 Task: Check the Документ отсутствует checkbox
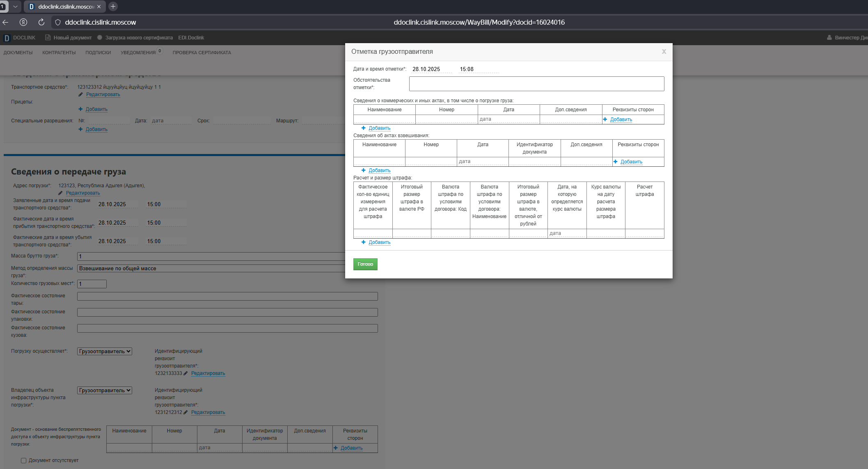(x=24, y=460)
